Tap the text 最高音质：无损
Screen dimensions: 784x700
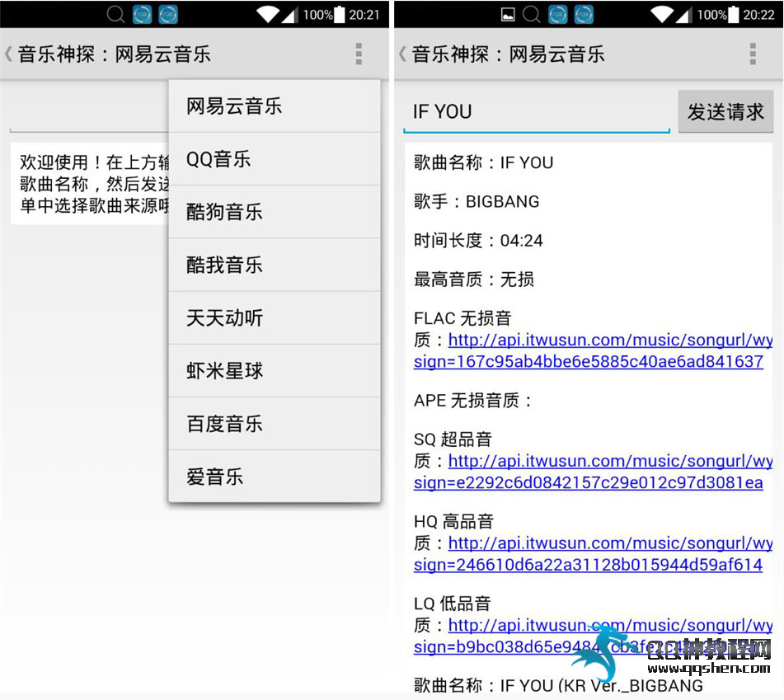[x=474, y=279]
